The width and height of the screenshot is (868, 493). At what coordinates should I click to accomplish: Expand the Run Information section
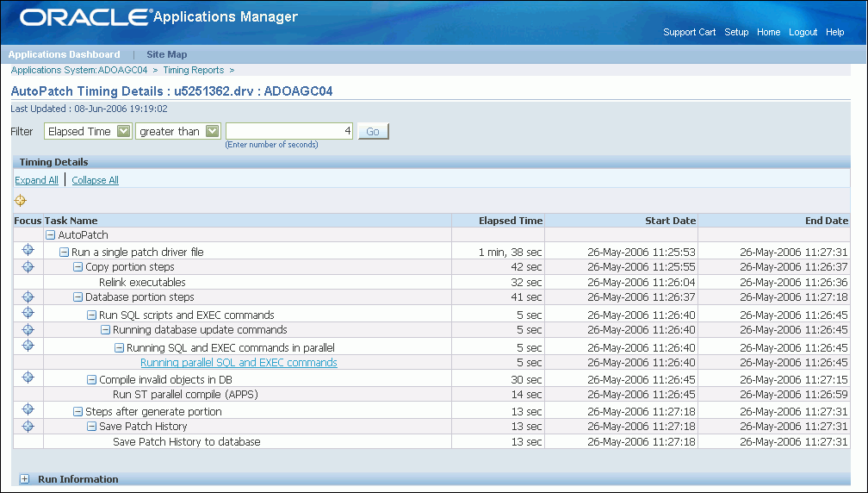click(24, 479)
